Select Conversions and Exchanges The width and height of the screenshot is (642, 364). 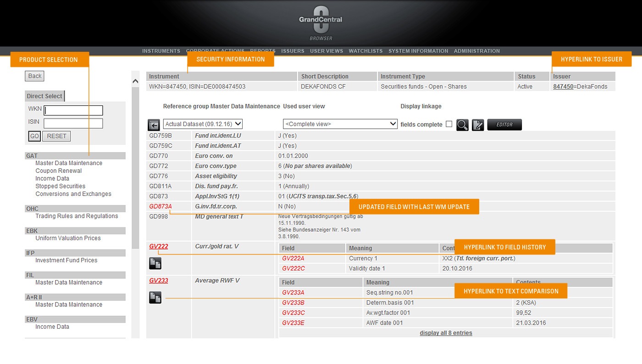pyautogui.click(x=73, y=194)
